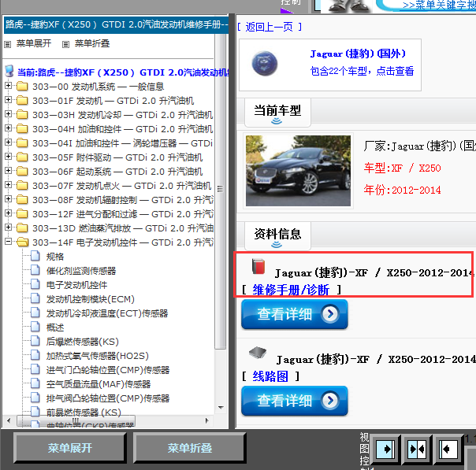
Task: Expand the 303—01F 发动机 folder
Action: tap(8, 99)
